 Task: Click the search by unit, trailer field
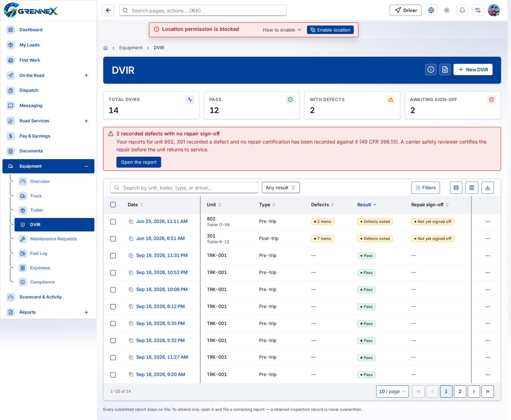[x=184, y=187]
